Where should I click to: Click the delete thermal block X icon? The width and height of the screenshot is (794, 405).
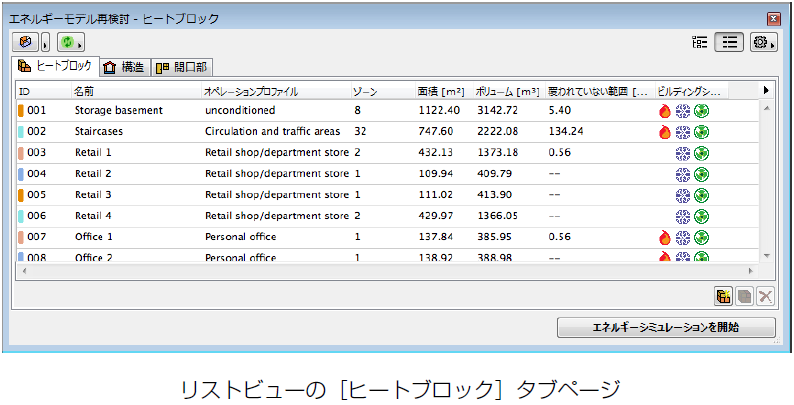coord(766,297)
